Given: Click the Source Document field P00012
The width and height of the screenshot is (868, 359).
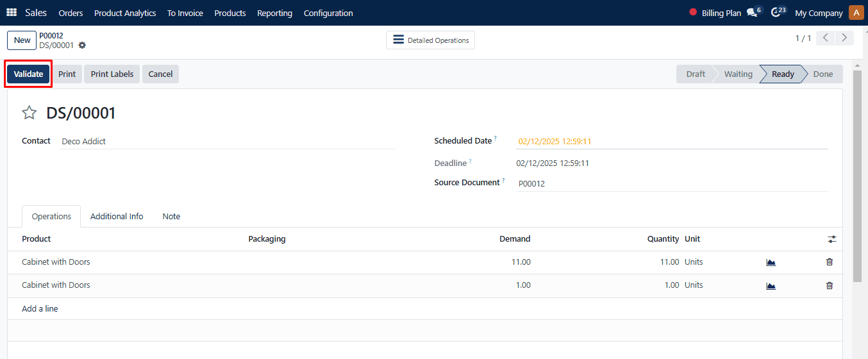Looking at the screenshot, I should pyautogui.click(x=672, y=183).
